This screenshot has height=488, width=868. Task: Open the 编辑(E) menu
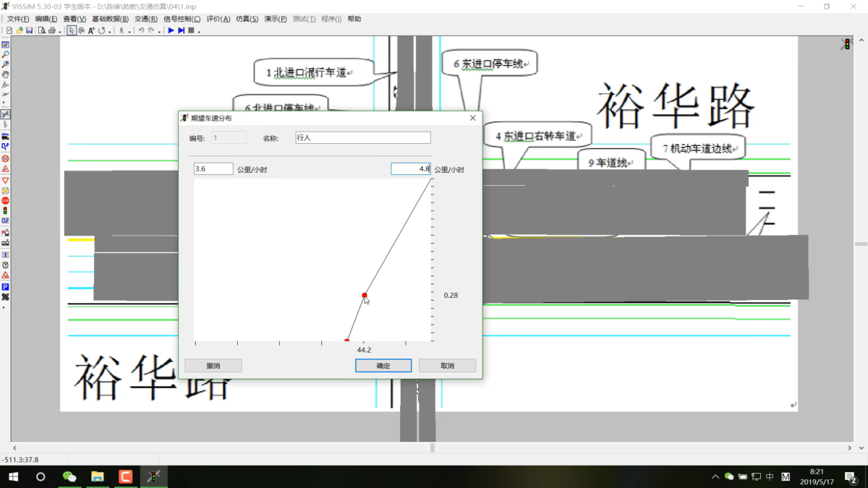46,19
